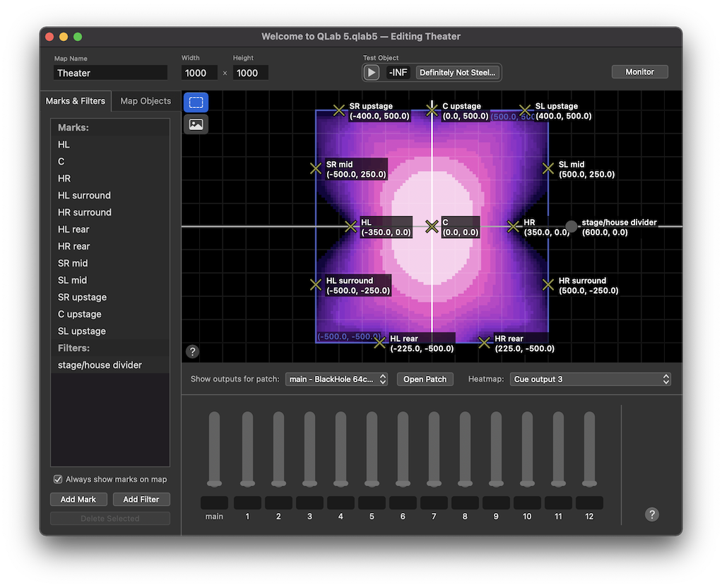Select the marquee selection tool icon

196,102
